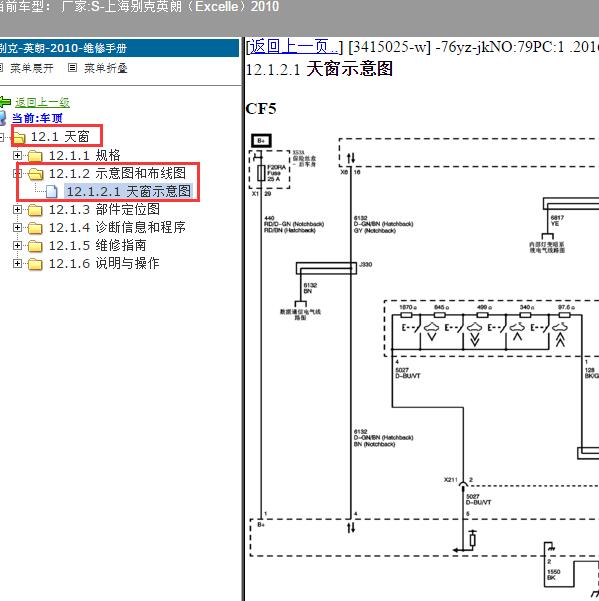The image size is (599, 601).
Task: Click the X211 connector label
Action: (x=451, y=480)
